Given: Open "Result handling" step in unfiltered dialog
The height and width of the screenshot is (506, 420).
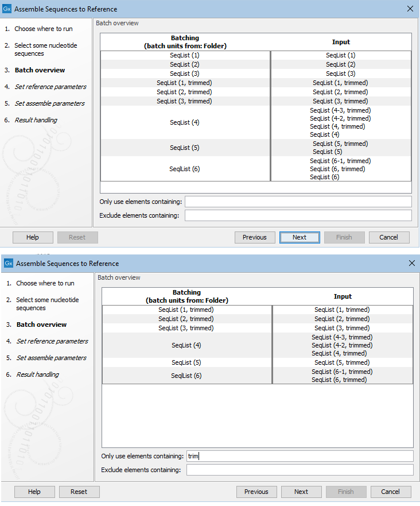Looking at the screenshot, I should click(x=36, y=120).
